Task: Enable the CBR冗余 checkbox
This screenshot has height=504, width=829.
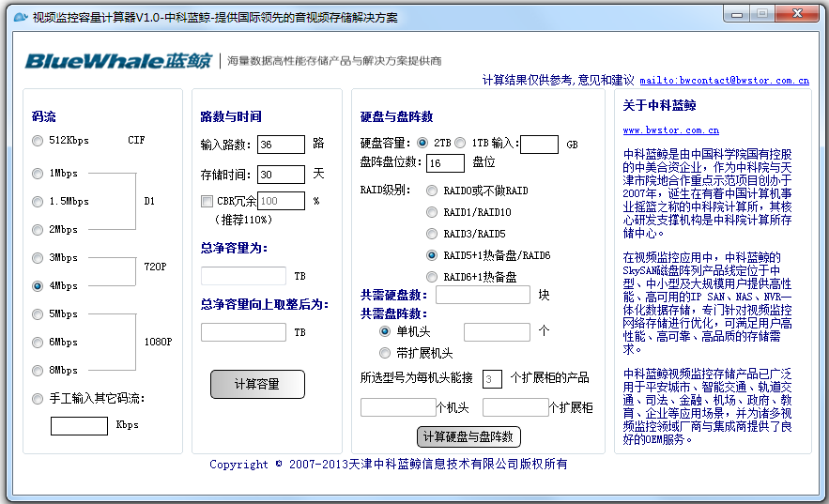Action: 207,201
